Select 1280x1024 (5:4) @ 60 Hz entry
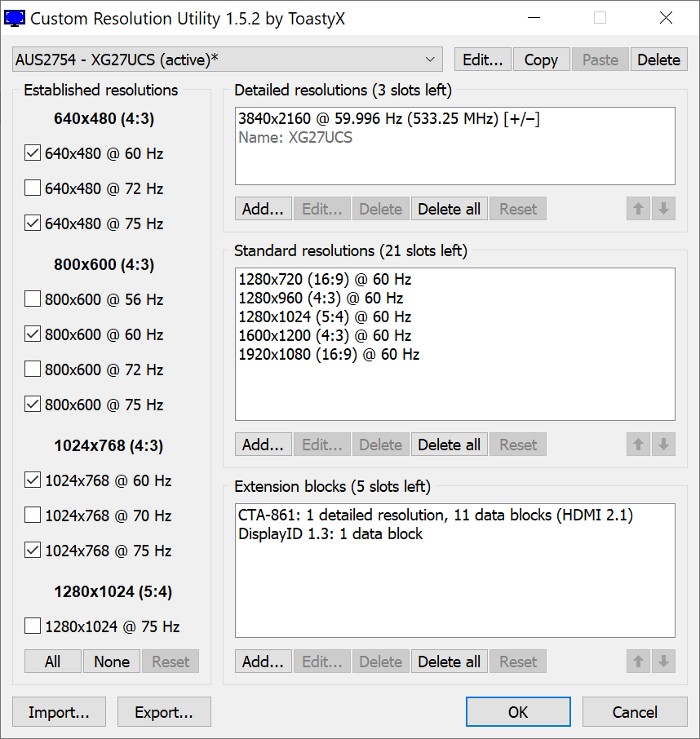 (x=455, y=316)
